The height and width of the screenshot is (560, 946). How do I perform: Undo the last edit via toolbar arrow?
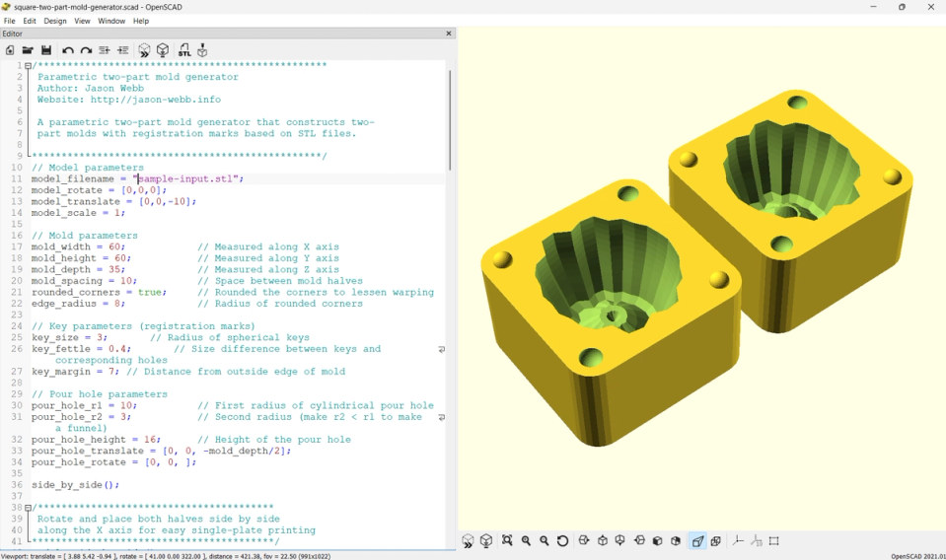68,50
